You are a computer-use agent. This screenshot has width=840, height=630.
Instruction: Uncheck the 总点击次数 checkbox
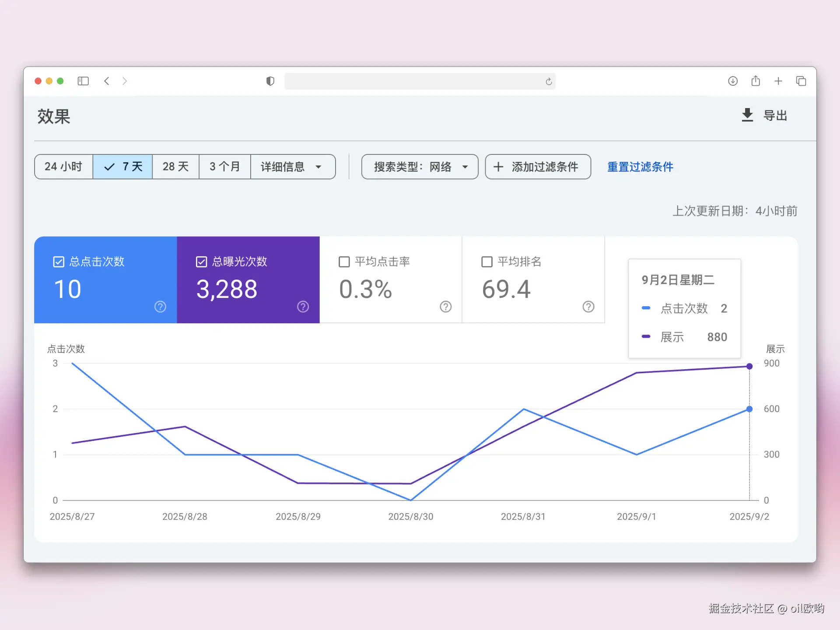pyautogui.click(x=59, y=262)
